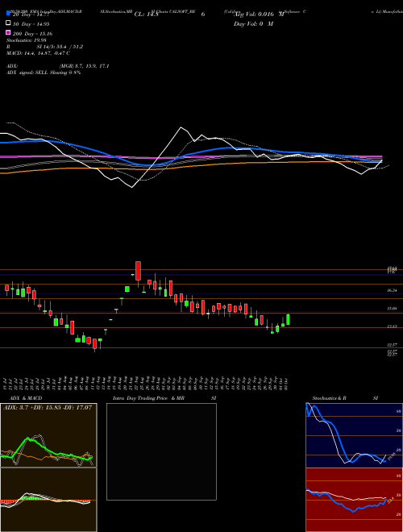Click the 'MACD: 14.4, 14.87, -0.47' line
This screenshot has height=532, width=403.
point(38,53)
